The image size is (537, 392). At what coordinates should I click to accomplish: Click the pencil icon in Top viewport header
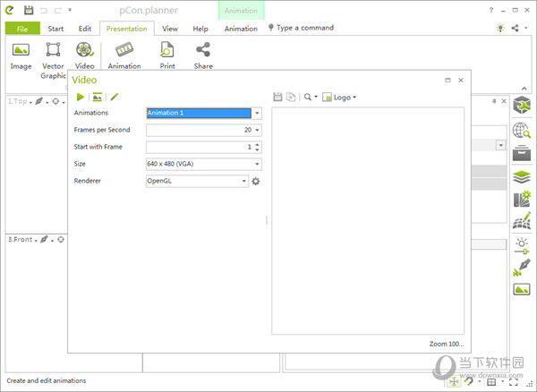click(39, 101)
